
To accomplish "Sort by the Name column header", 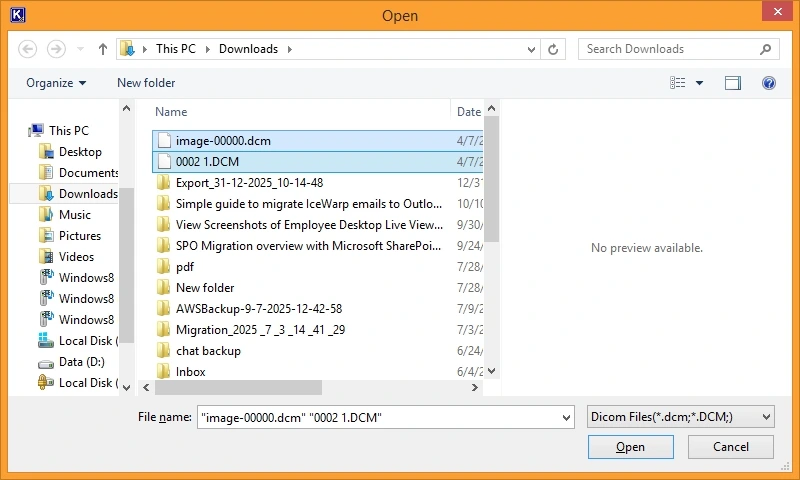I will (171, 112).
